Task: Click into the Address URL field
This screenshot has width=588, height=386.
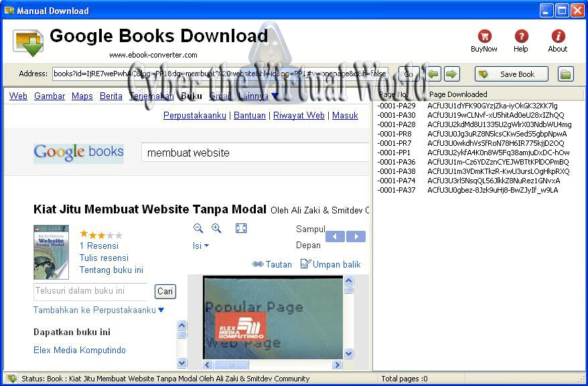Action: (220, 74)
